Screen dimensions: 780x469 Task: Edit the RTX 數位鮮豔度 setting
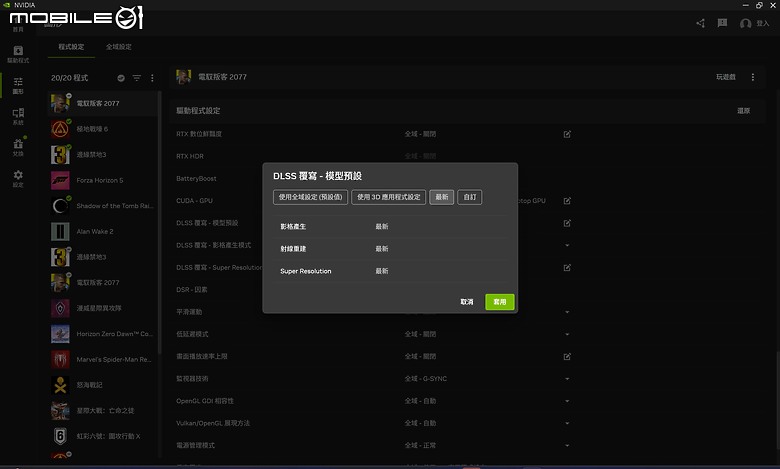(x=567, y=134)
